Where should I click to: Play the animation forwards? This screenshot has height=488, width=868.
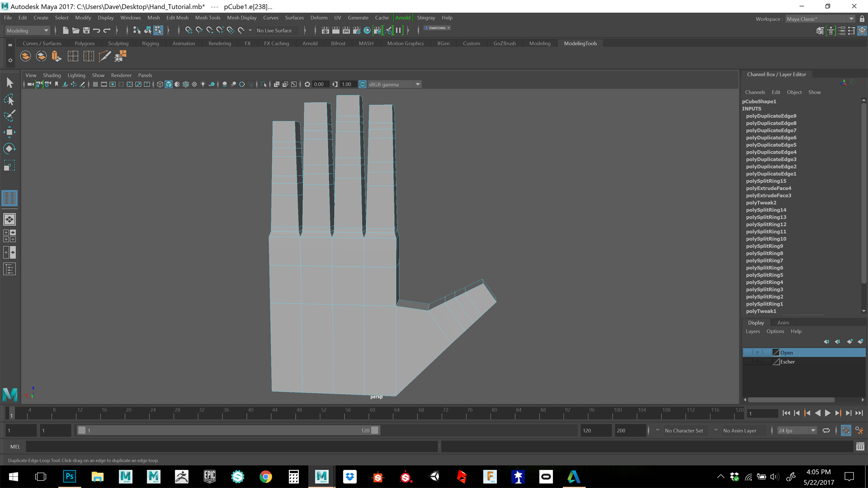(828, 413)
